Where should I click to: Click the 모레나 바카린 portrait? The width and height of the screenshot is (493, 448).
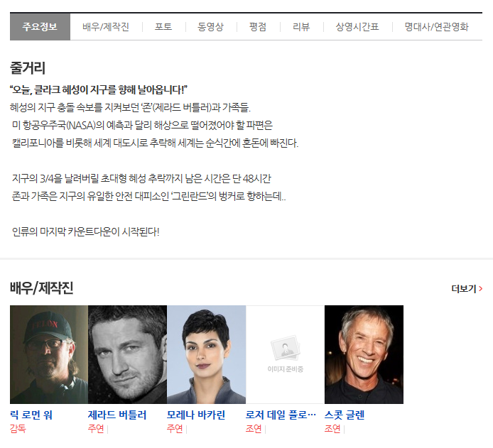(x=207, y=354)
